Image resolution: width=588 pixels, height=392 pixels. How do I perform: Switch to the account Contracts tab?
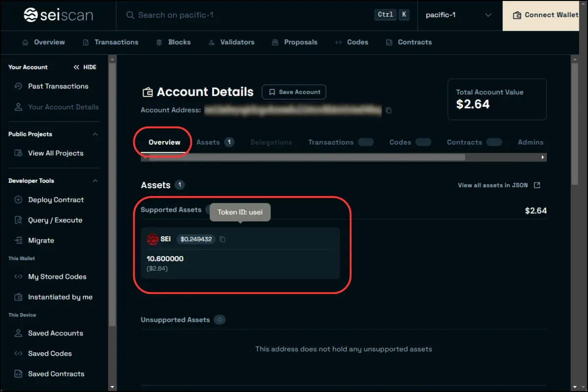pyautogui.click(x=474, y=142)
